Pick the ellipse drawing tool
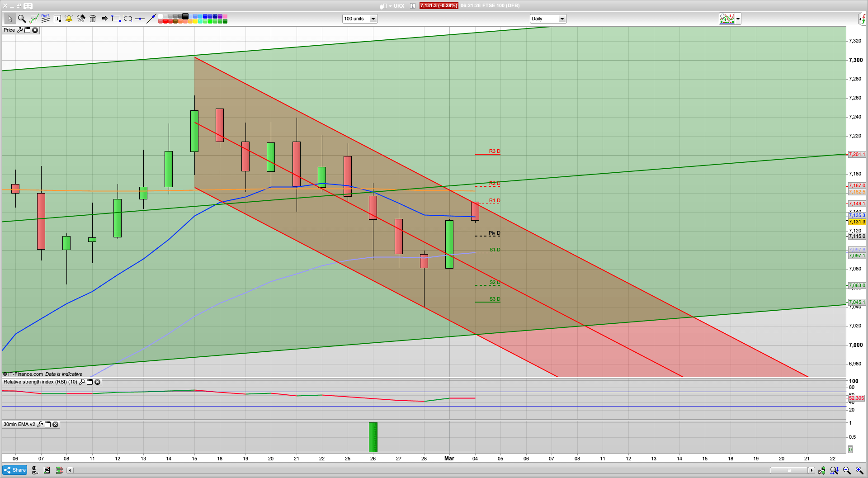The image size is (868, 478). click(x=128, y=19)
